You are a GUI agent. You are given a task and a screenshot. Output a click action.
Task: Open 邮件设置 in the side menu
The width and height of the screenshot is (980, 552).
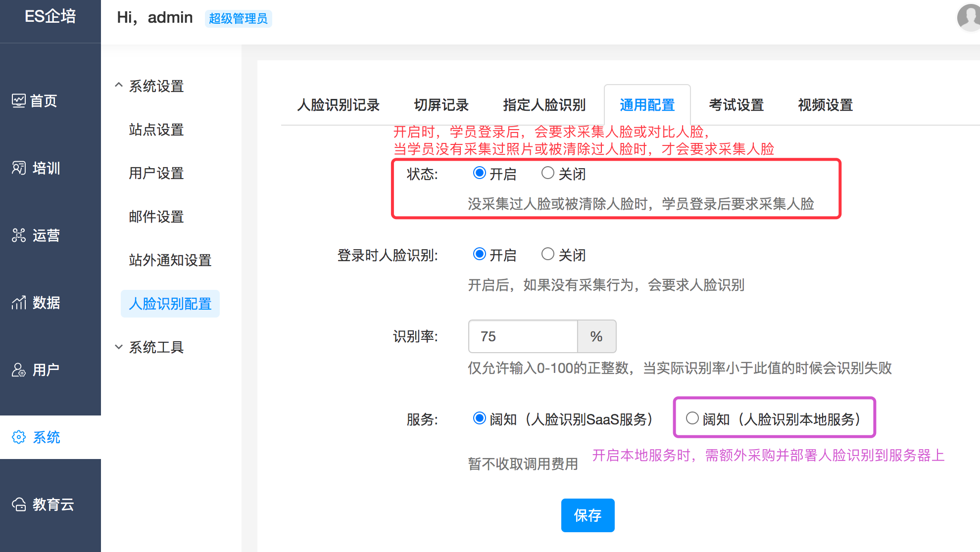coord(156,217)
